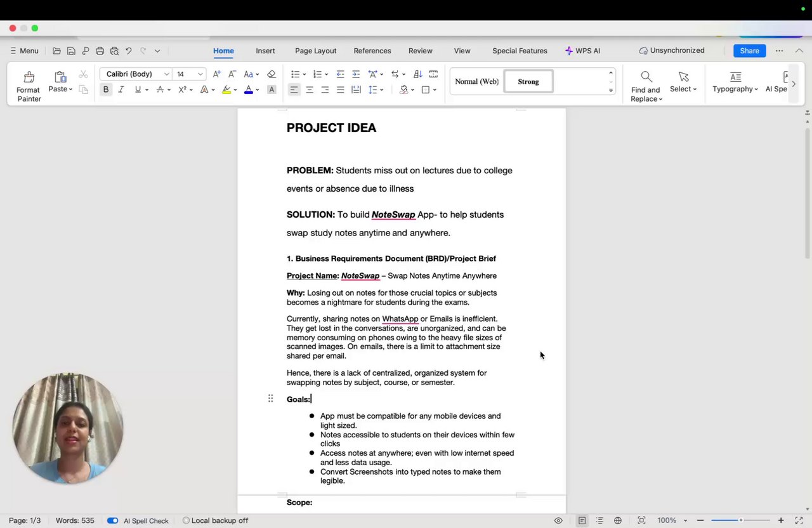812x528 pixels.
Task: Toggle bold formatting button
Action: [106, 89]
